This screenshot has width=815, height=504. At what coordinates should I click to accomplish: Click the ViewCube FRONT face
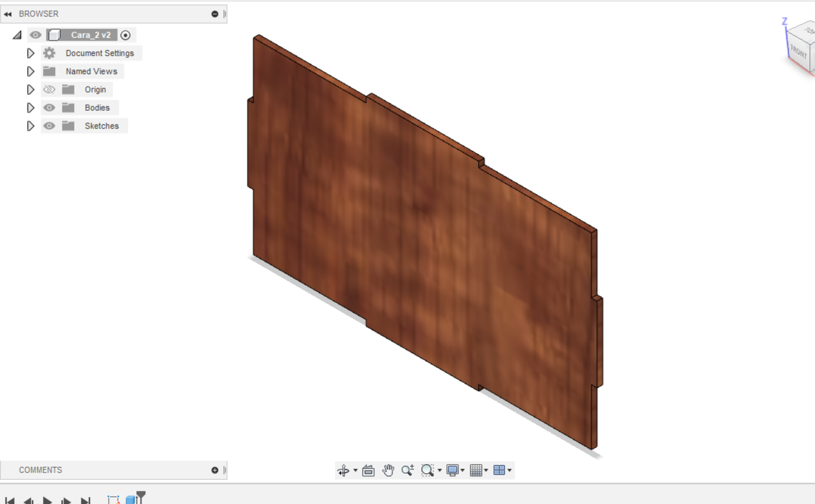click(798, 52)
